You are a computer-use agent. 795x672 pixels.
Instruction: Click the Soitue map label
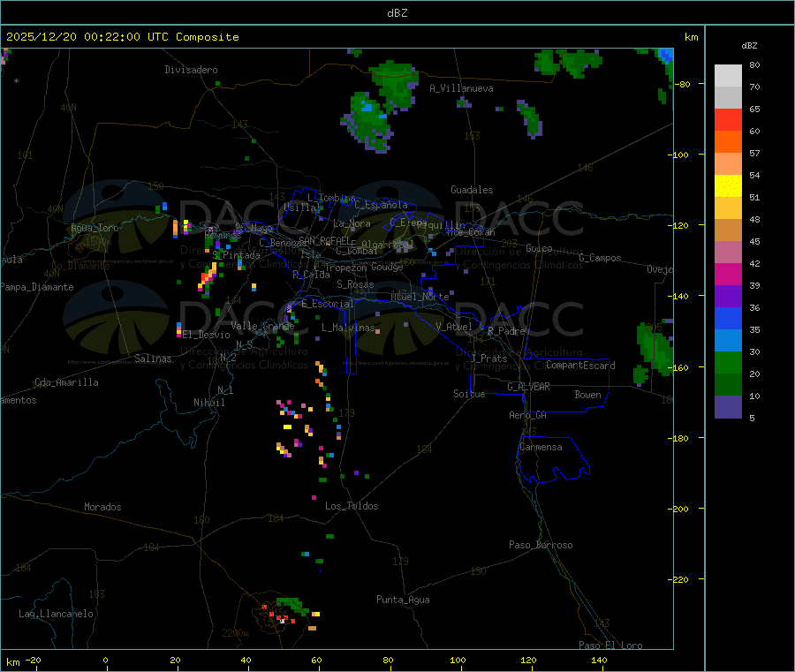pos(469,394)
